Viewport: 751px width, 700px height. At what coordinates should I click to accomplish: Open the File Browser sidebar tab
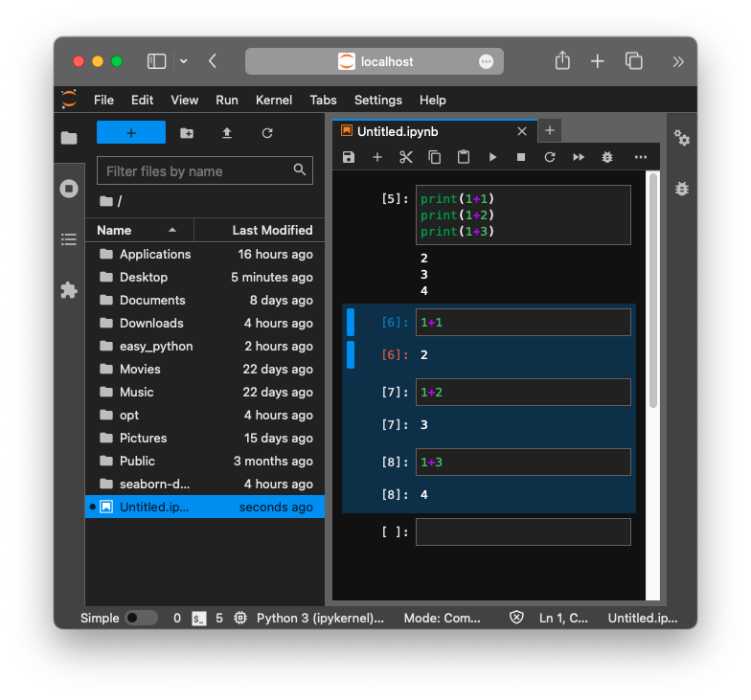(x=69, y=138)
